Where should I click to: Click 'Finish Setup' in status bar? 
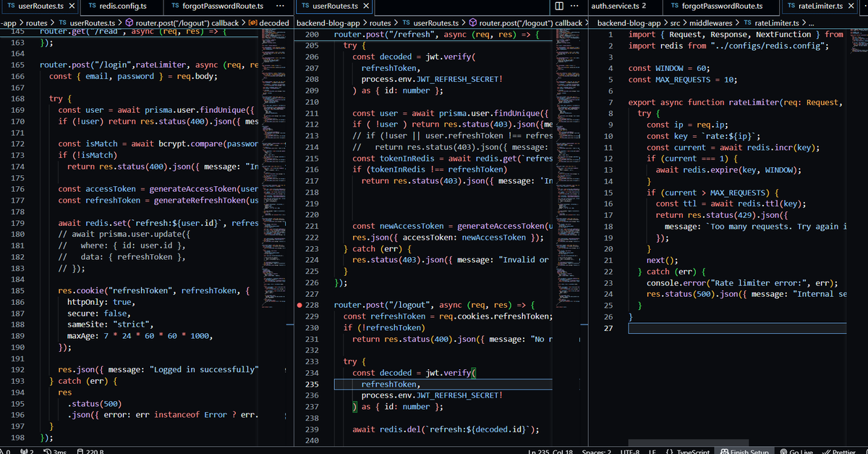pos(744,451)
